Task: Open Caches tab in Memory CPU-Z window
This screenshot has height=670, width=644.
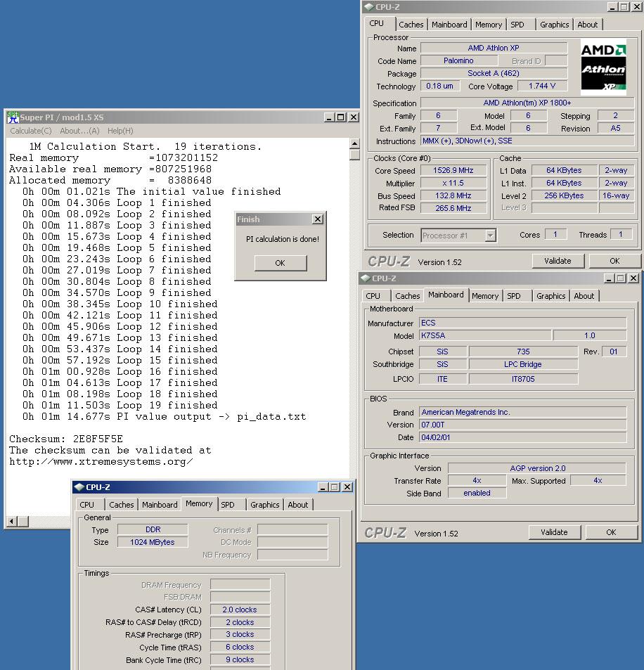Action: [122, 505]
